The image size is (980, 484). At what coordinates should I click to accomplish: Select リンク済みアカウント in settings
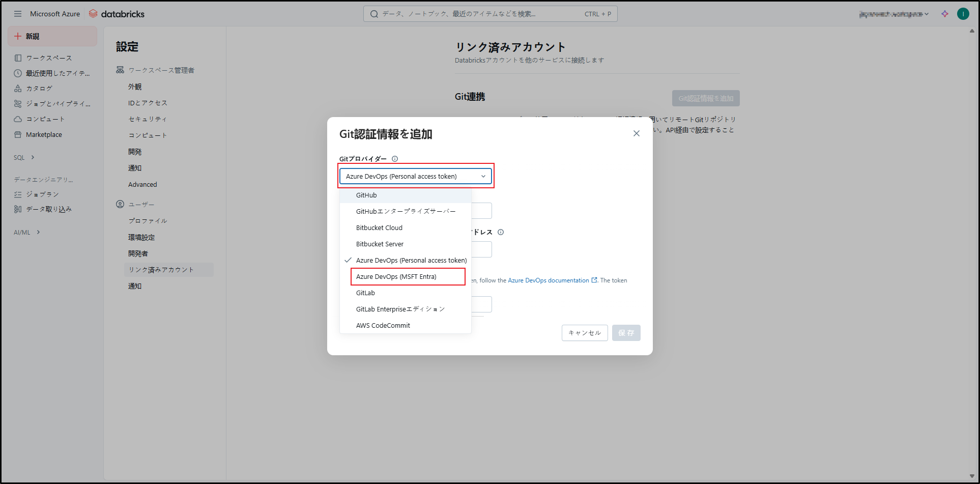pyautogui.click(x=169, y=270)
